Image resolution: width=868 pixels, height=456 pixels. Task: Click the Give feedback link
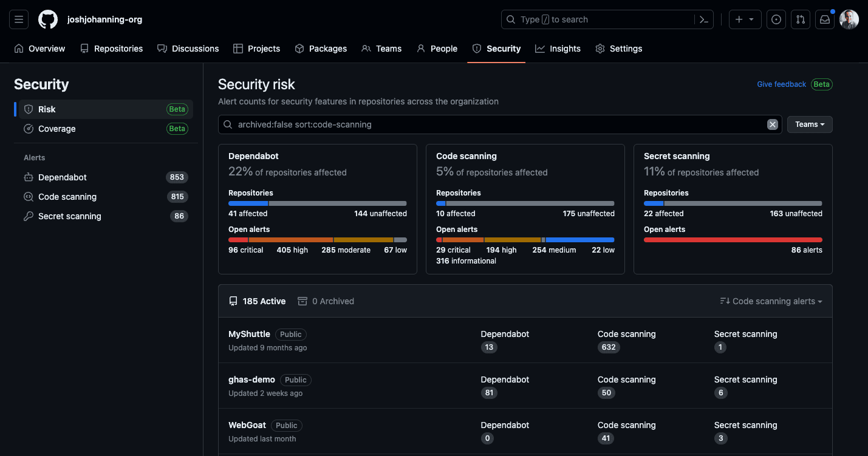[781, 84]
